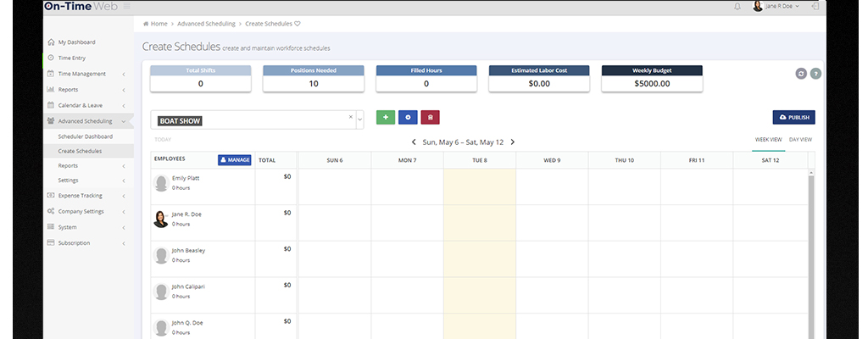Click the green add shift button
The height and width of the screenshot is (339, 868).
[386, 118]
